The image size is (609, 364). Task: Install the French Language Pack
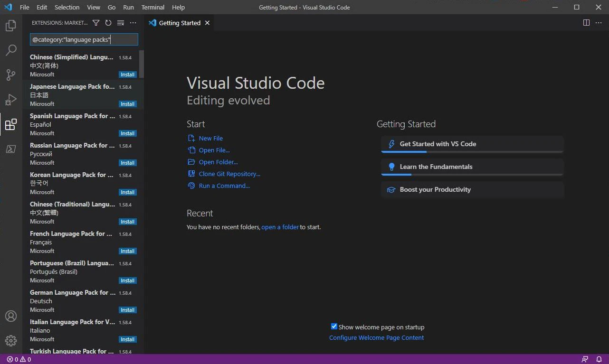[x=128, y=251]
